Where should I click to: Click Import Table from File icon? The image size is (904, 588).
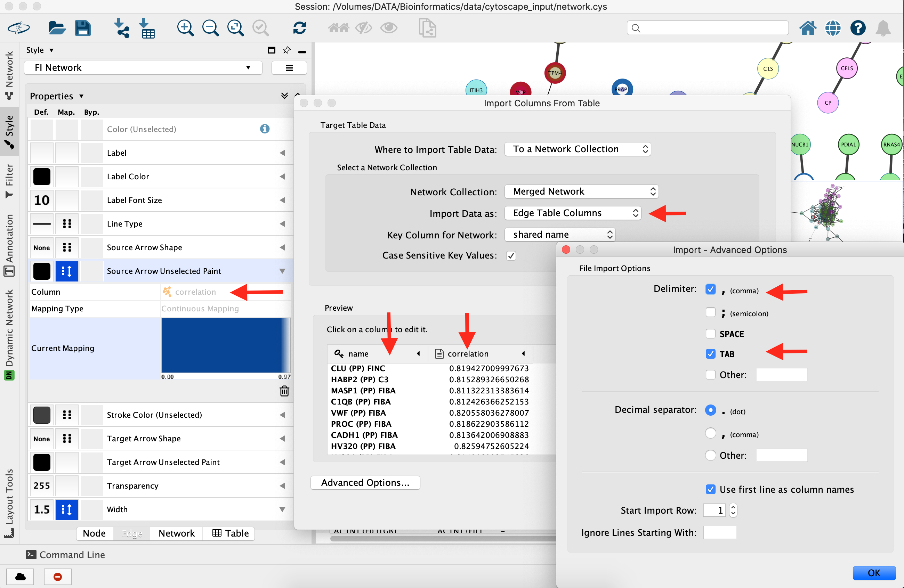click(147, 28)
